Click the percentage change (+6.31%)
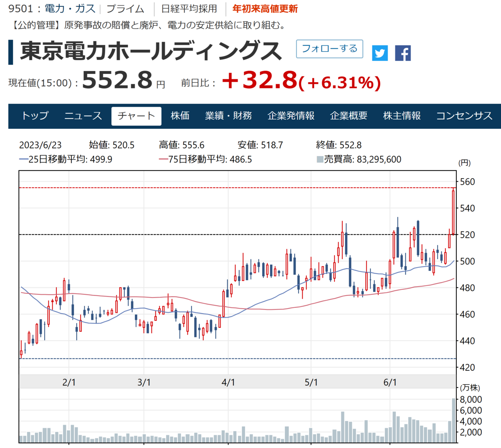 [x=340, y=82]
